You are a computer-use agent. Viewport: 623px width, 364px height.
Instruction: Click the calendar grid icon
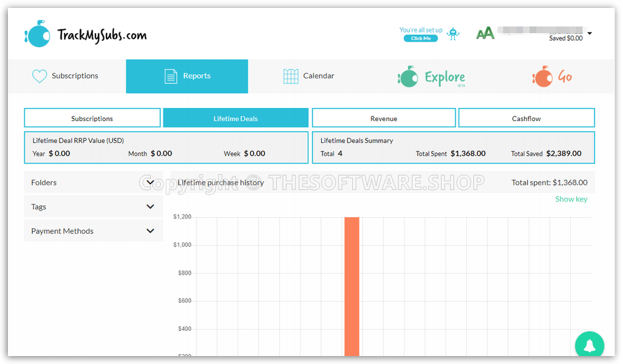(291, 76)
